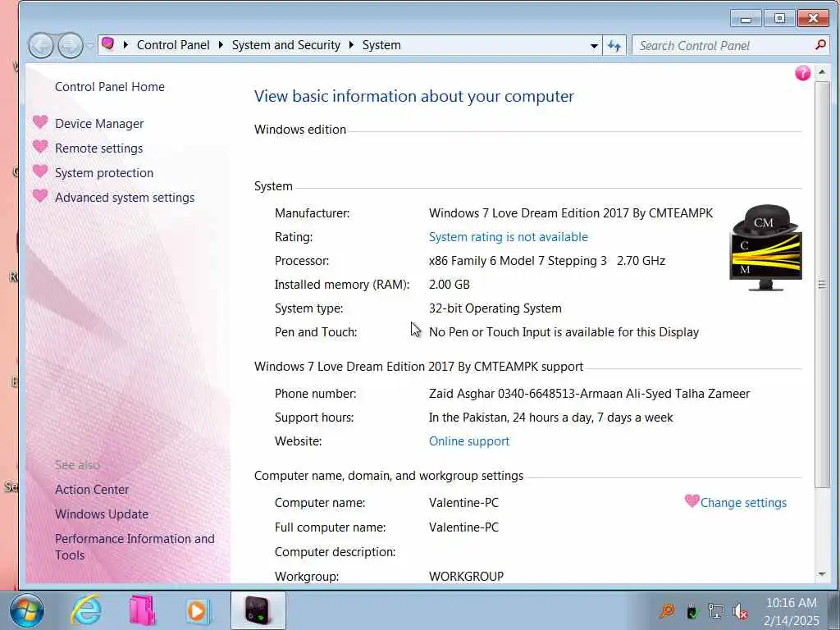Open the Online support website link

[x=468, y=441]
